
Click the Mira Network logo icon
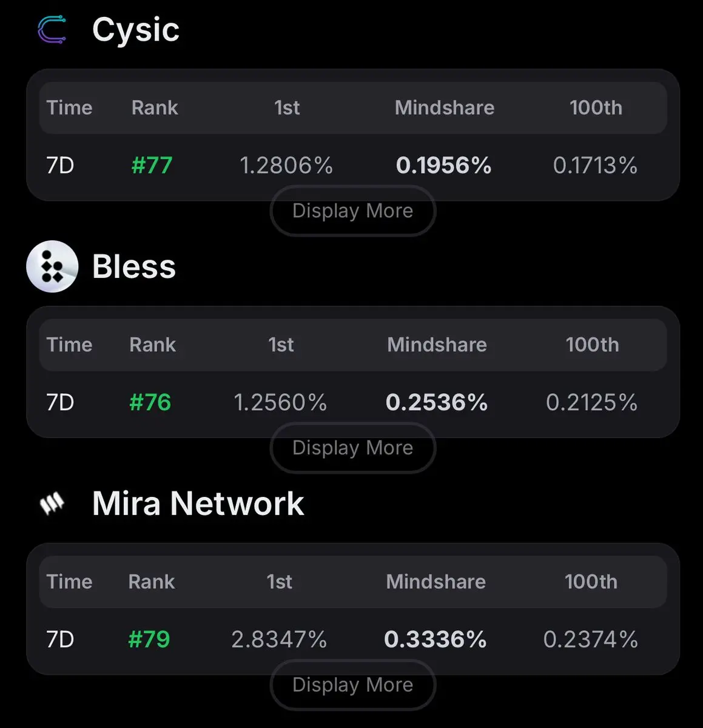52,504
